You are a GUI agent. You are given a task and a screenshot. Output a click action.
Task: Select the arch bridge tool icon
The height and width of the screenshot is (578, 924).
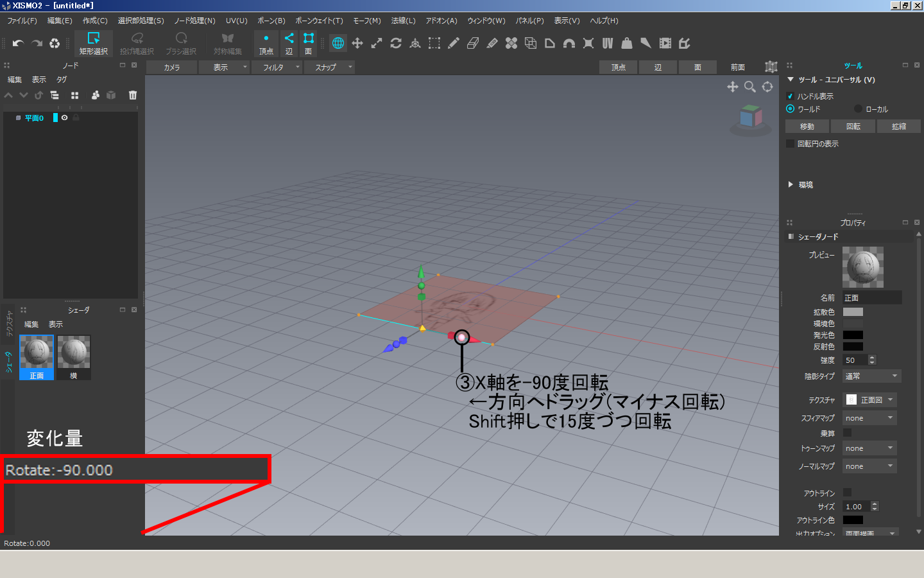tap(569, 43)
